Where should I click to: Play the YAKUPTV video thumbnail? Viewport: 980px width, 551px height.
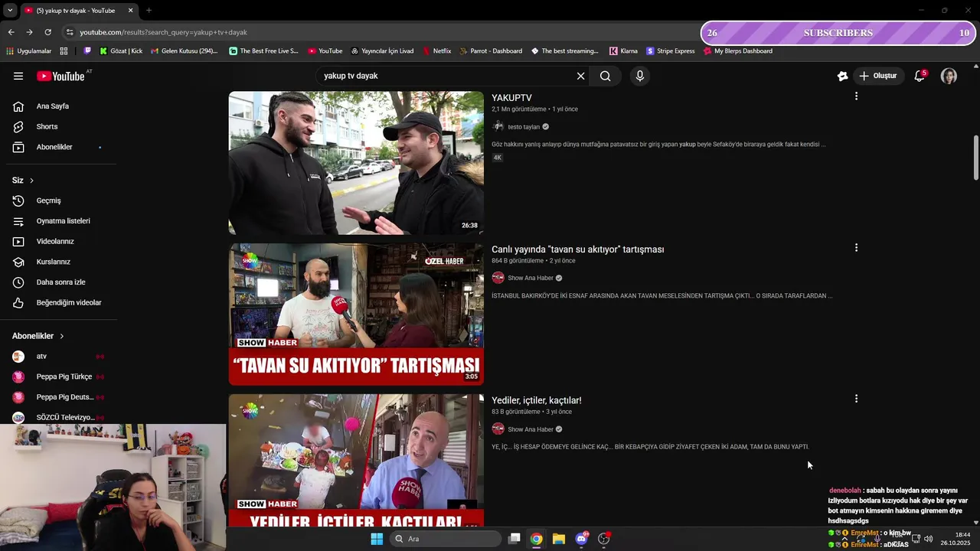click(356, 163)
